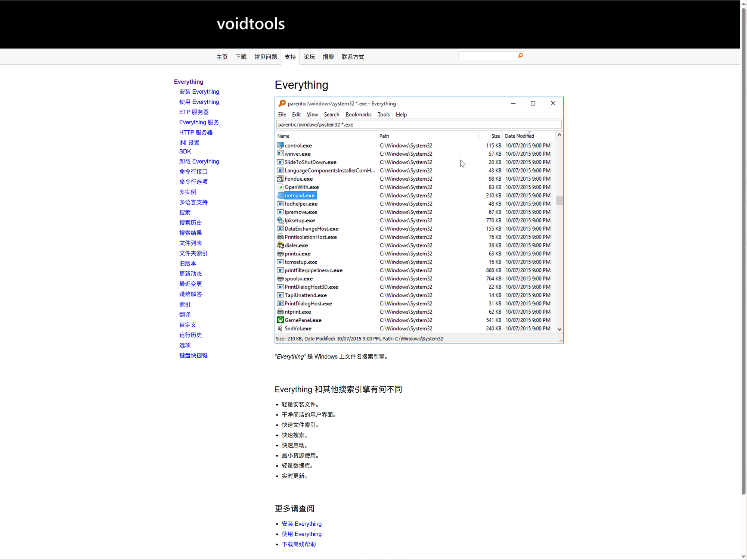Viewport: 747px width, 560px height.
Task: Open sidebar link SDK
Action: point(185,152)
